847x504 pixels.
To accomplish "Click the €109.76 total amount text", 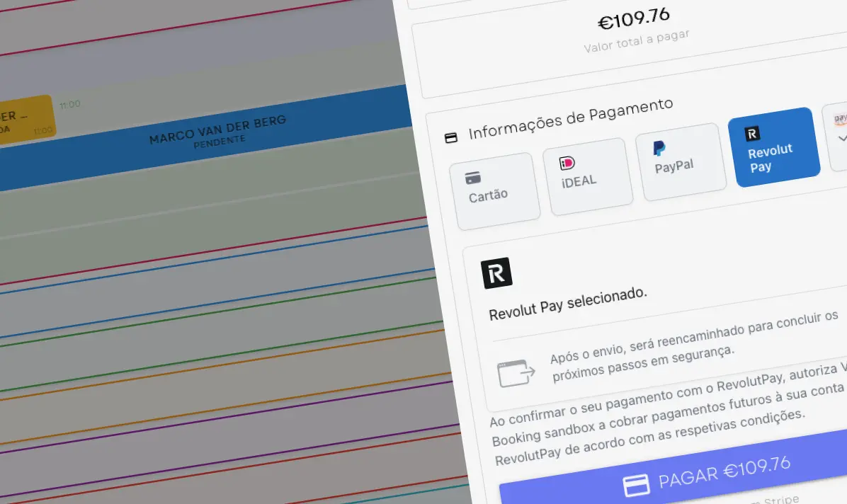I will pyautogui.click(x=634, y=18).
